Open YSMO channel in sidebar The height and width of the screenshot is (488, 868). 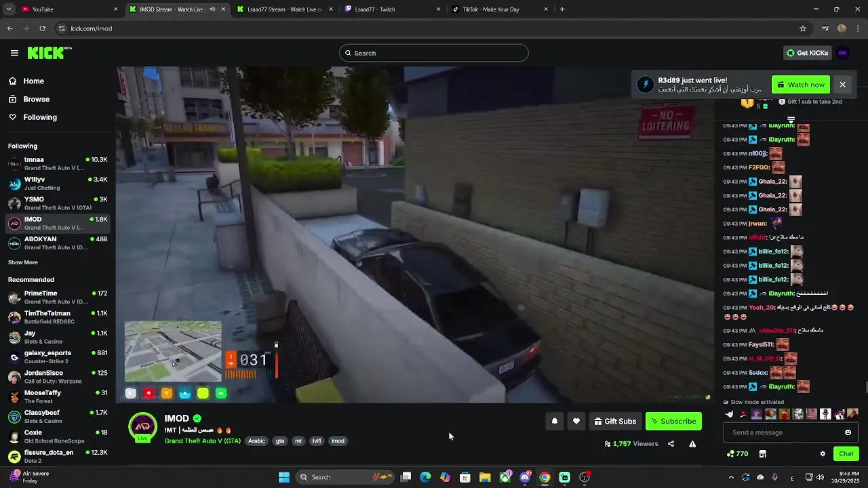pyautogui.click(x=58, y=203)
